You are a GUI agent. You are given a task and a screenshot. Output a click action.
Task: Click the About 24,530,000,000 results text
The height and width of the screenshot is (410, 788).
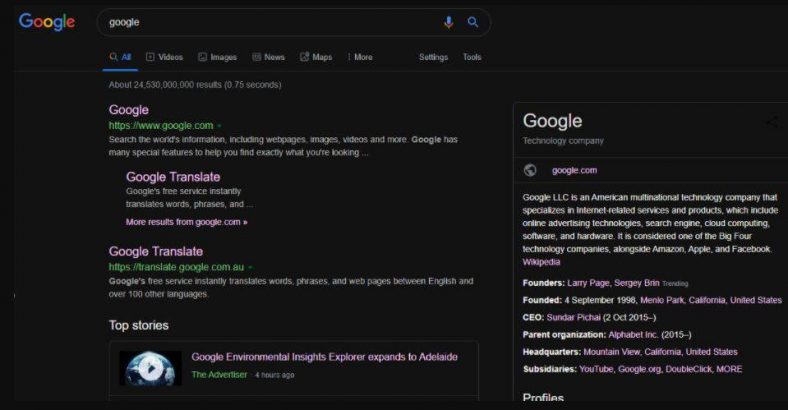pyautogui.click(x=195, y=85)
